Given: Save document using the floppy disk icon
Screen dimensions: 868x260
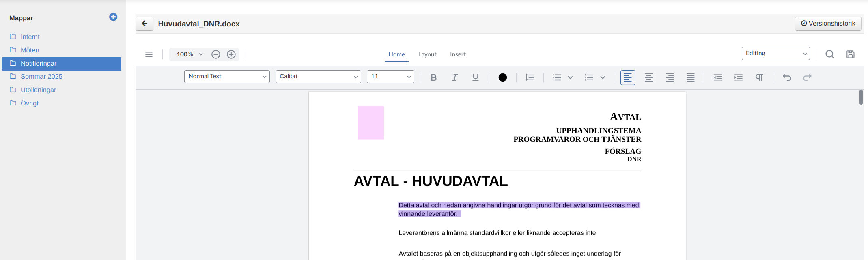Looking at the screenshot, I should 851,54.
